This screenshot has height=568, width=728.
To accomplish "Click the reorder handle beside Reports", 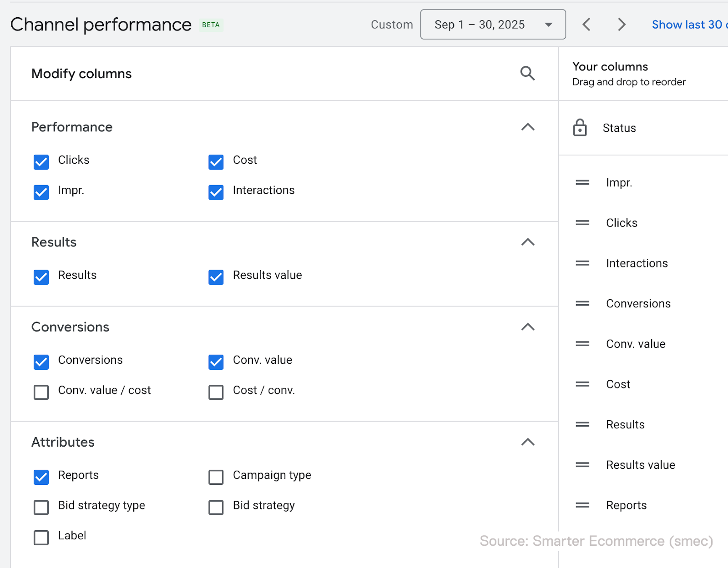I will (x=582, y=505).
